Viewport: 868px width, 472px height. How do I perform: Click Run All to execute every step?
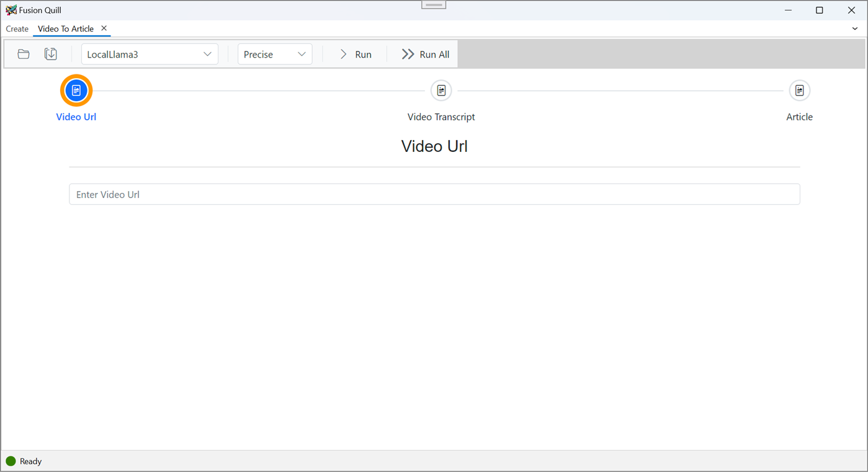click(424, 54)
